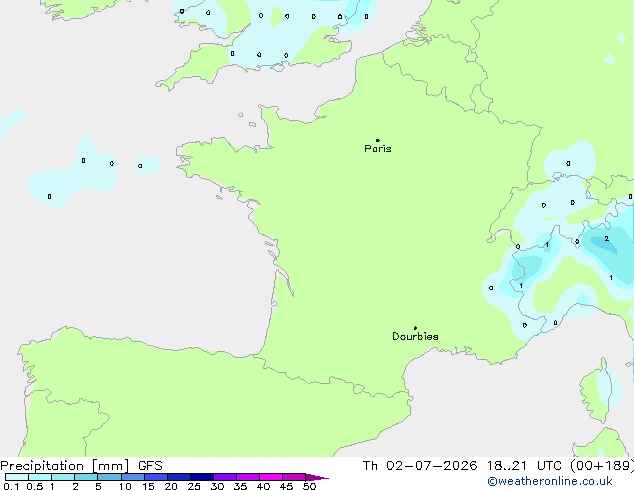Viewport: 634px width, 490px height.
Task: Click the legend label '50'
Action: click(x=309, y=486)
